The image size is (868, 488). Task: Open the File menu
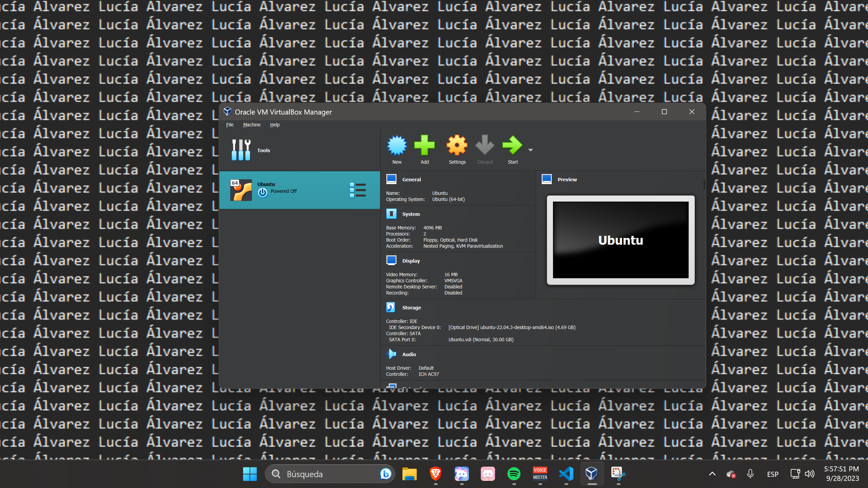point(230,125)
